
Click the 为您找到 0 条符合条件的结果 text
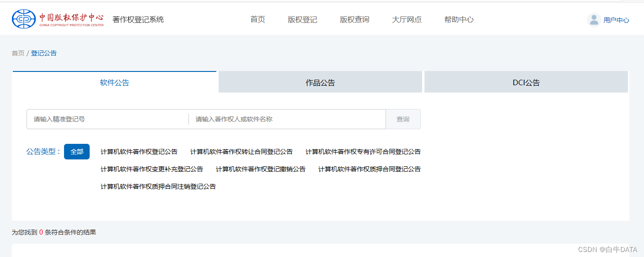[x=54, y=232]
